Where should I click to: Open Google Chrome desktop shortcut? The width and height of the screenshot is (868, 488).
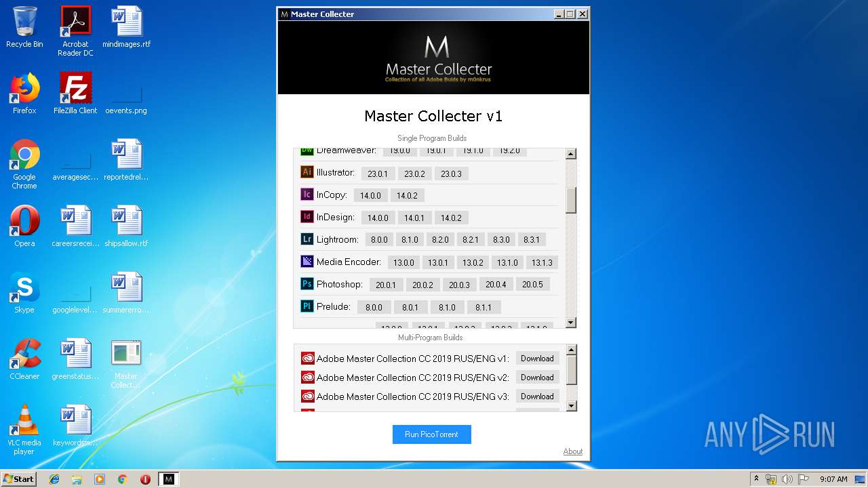point(24,164)
